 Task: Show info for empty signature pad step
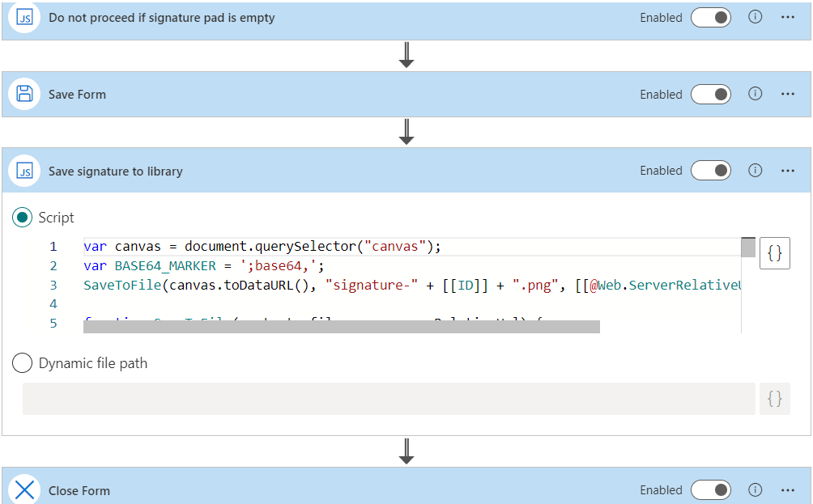[756, 17]
